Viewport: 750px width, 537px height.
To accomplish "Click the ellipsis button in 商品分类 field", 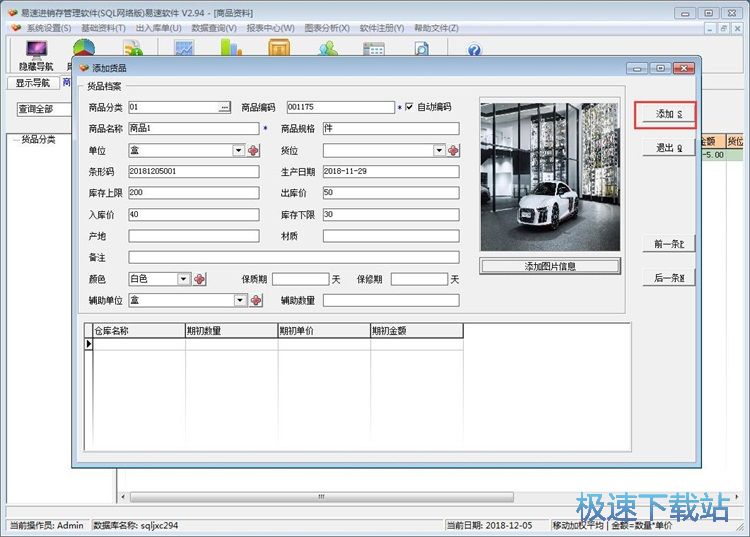I will [x=224, y=107].
